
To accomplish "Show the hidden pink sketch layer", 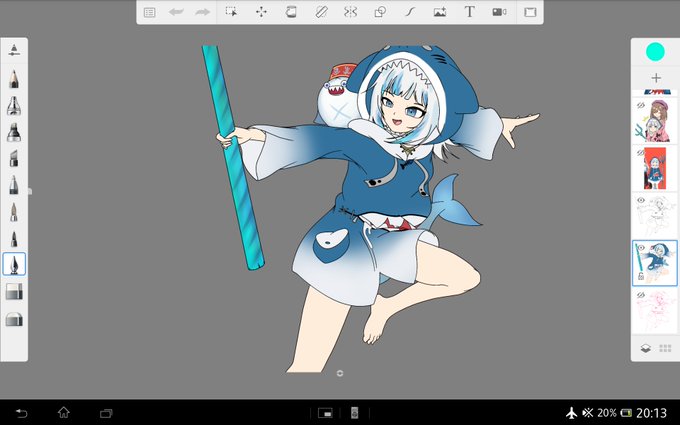I will point(641,295).
